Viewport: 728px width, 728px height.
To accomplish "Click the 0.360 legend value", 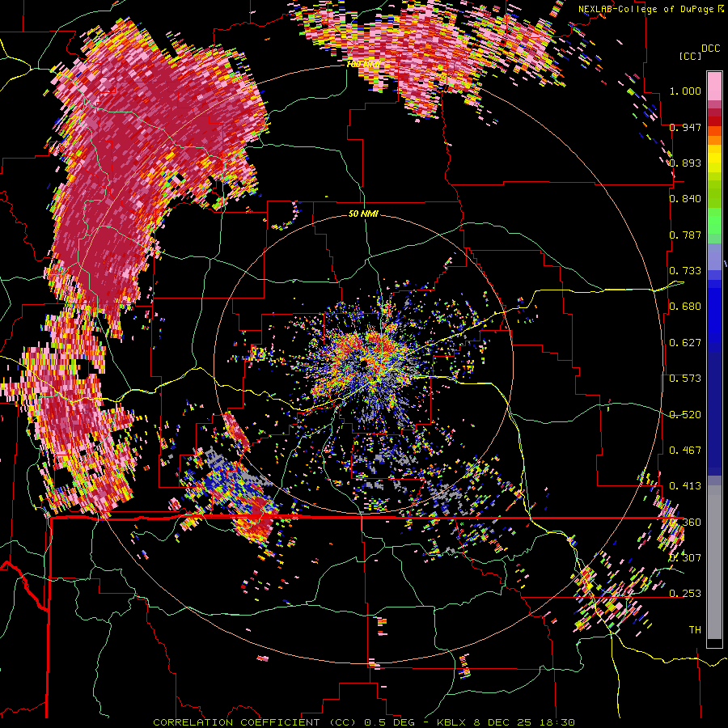I will 685,523.
